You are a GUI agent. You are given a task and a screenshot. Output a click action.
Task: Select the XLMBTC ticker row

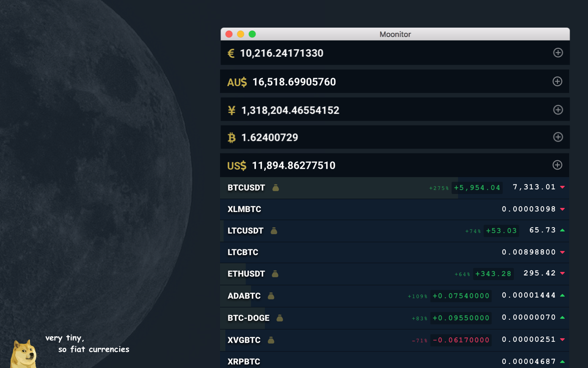point(244,209)
